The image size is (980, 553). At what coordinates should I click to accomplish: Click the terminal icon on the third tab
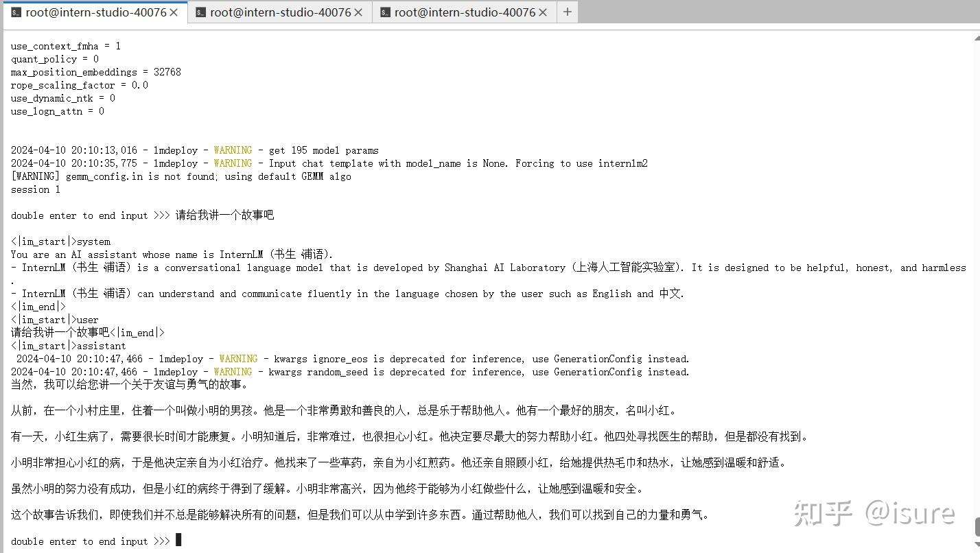385,12
